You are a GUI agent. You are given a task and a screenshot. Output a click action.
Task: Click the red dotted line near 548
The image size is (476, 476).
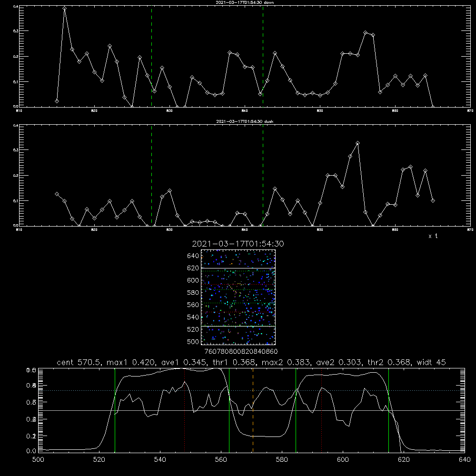pyautogui.click(x=184, y=410)
